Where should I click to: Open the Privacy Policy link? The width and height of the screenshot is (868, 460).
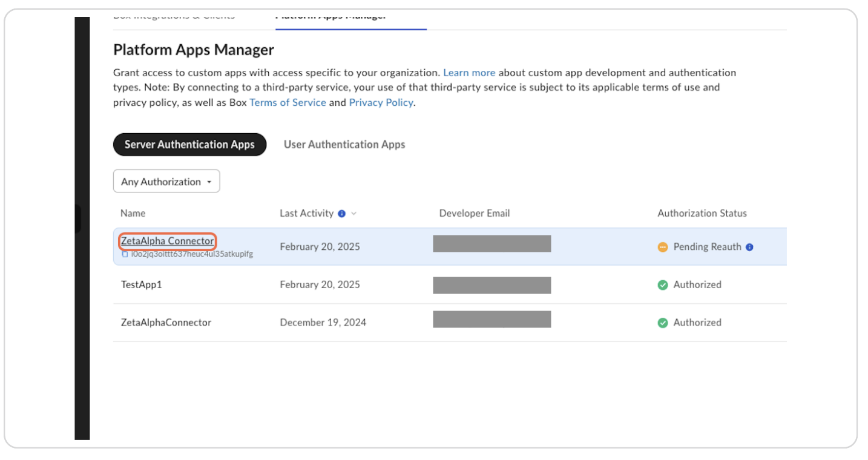(381, 103)
